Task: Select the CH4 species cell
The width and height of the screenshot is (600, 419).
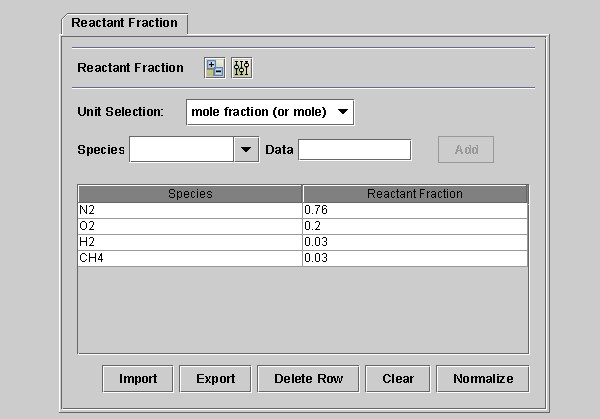Action: coord(190,258)
